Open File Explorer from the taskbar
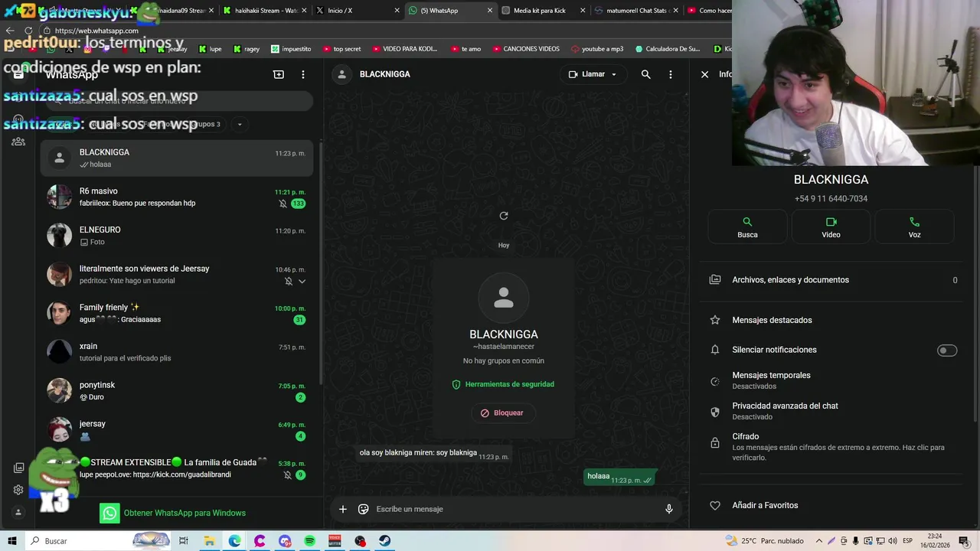 pos(209,541)
